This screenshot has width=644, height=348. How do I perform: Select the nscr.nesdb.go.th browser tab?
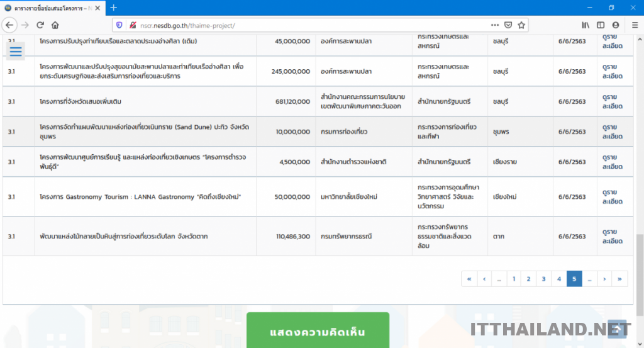coord(53,8)
